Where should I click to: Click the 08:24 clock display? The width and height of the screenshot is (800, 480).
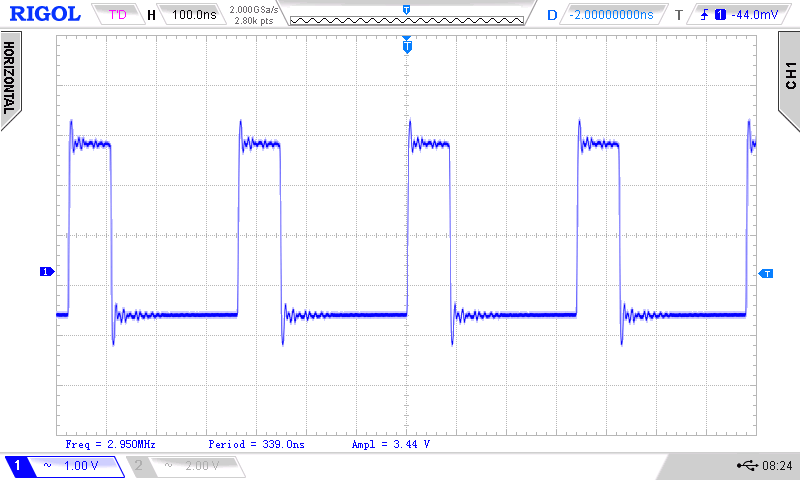pos(777,465)
